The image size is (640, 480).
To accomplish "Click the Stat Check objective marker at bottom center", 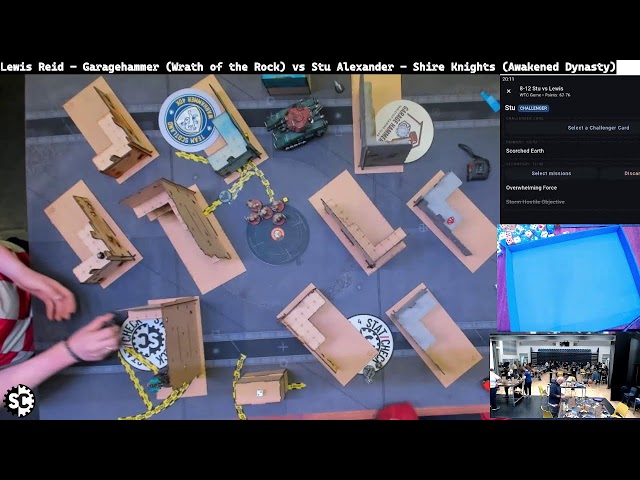I will 372,339.
